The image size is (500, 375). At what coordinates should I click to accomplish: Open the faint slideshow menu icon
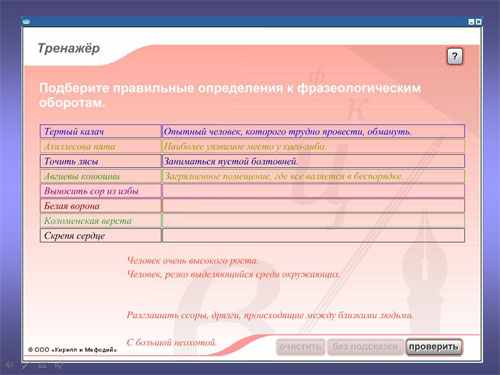(x=42, y=365)
